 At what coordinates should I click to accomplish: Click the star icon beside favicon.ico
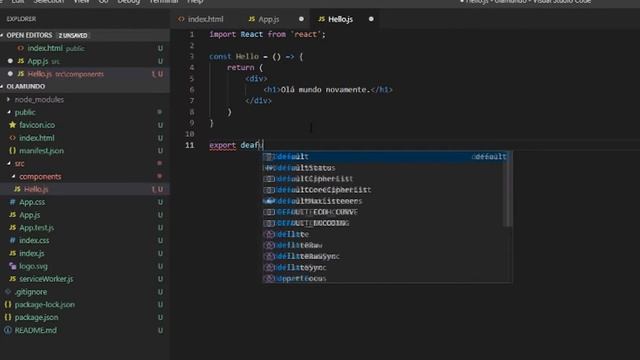[x=12, y=125]
